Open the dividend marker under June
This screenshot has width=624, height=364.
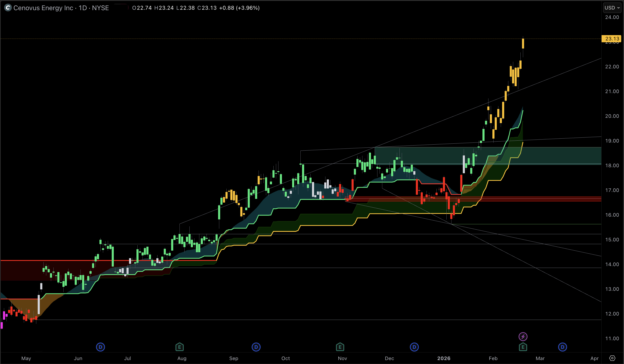click(101, 347)
